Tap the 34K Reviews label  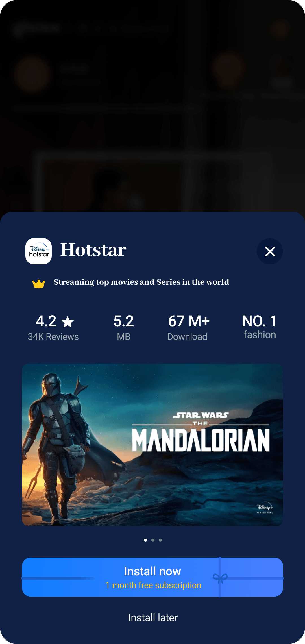[x=53, y=337]
